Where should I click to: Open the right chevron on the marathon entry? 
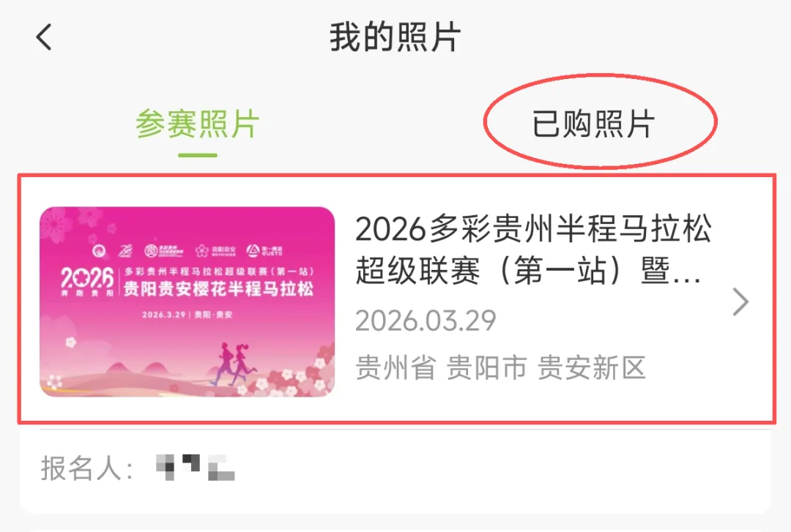click(740, 302)
